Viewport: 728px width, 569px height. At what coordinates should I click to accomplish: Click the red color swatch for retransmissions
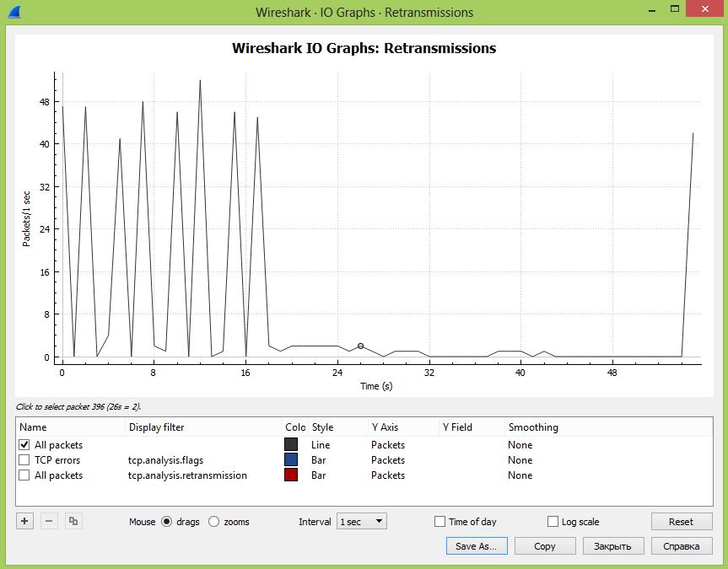pyautogui.click(x=291, y=475)
